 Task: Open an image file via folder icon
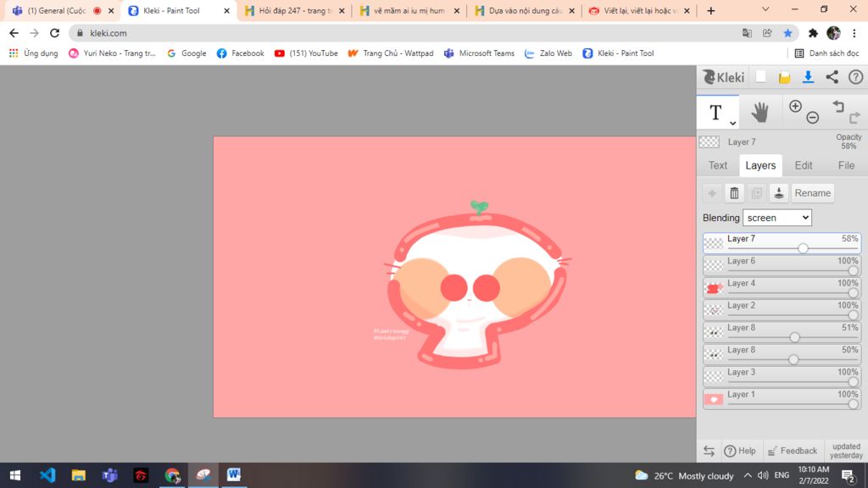(784, 77)
